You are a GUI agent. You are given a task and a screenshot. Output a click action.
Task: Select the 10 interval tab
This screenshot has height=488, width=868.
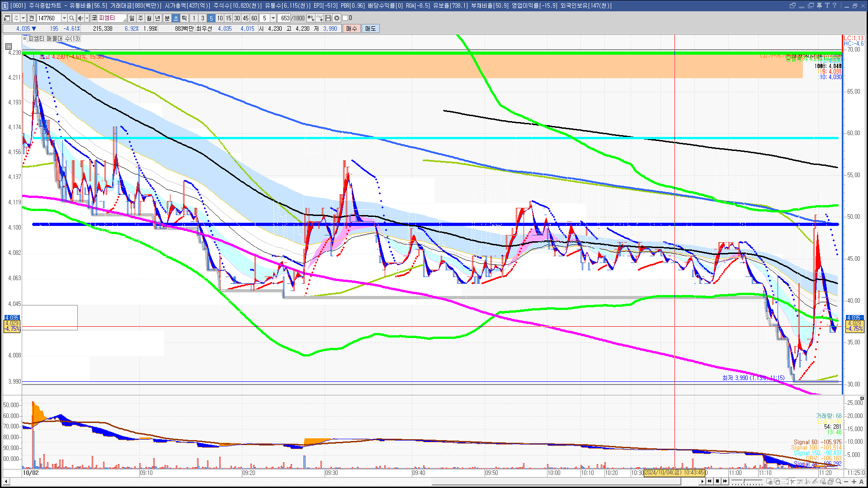pyautogui.click(x=220, y=18)
